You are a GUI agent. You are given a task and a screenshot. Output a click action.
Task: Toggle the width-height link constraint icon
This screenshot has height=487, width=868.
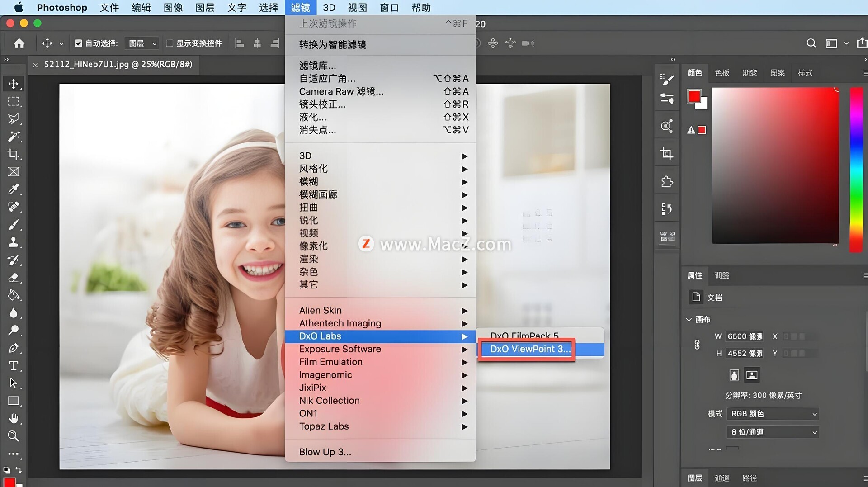[697, 345]
